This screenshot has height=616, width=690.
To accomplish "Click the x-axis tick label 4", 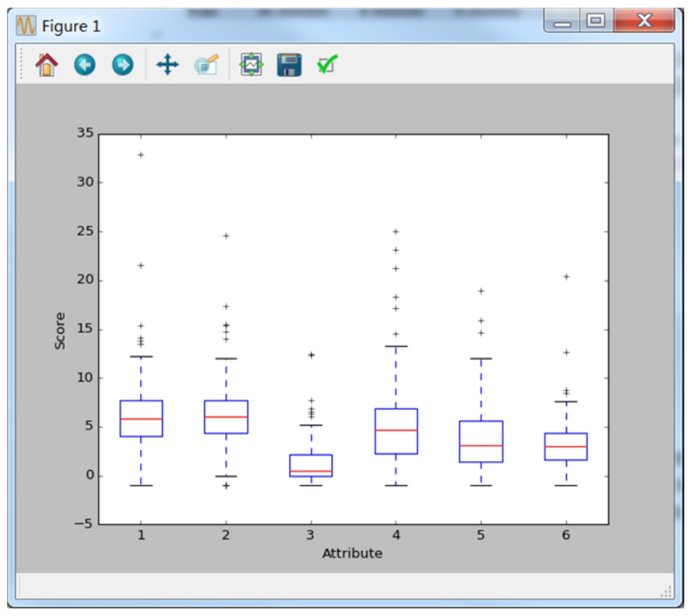I will [396, 536].
